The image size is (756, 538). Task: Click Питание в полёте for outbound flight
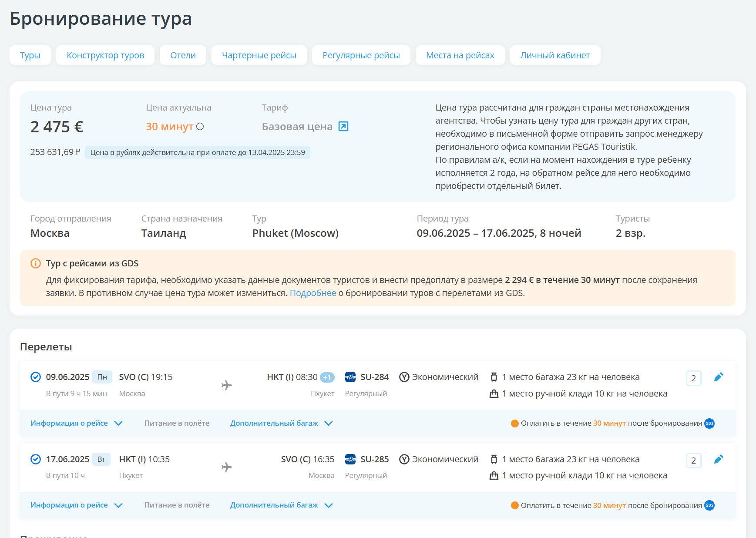pyautogui.click(x=177, y=423)
